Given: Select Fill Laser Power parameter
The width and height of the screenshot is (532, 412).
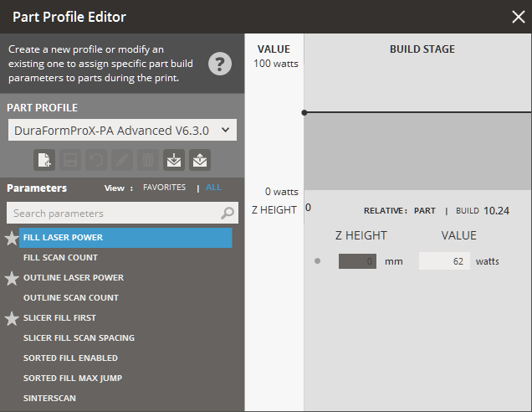Looking at the screenshot, I should 125,238.
